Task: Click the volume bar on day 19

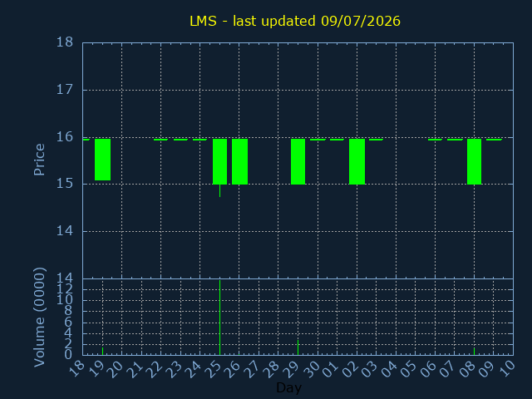Action: pos(102,351)
